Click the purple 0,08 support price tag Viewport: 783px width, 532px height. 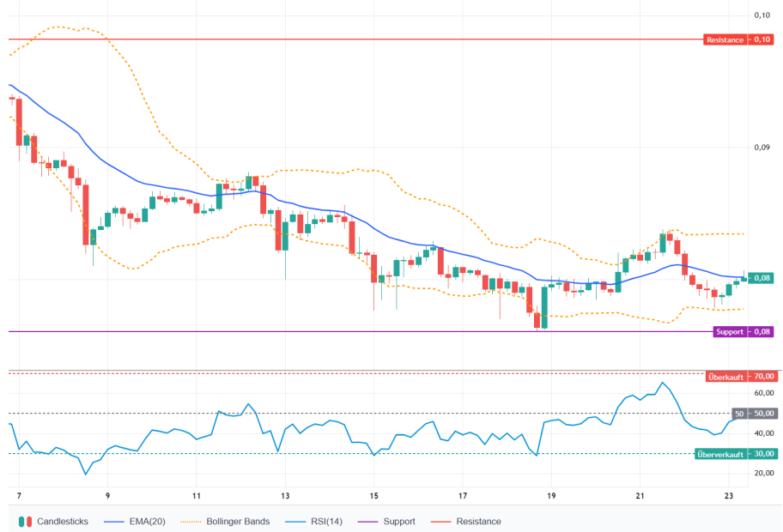coord(762,332)
